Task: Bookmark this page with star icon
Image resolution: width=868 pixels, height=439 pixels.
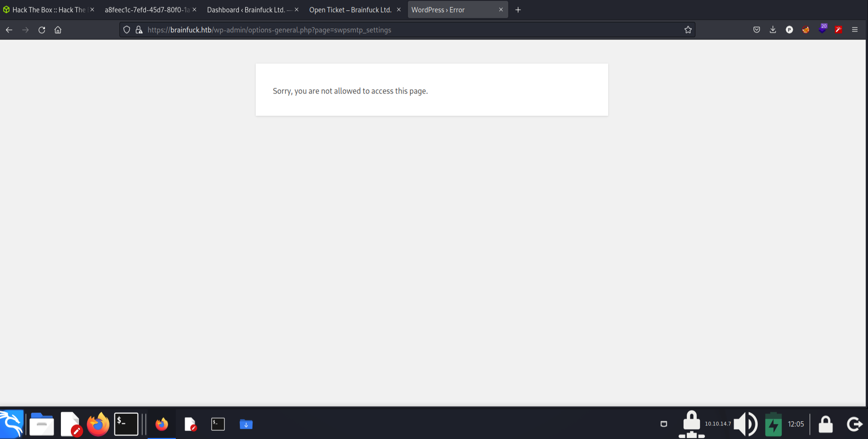Action: click(x=688, y=30)
